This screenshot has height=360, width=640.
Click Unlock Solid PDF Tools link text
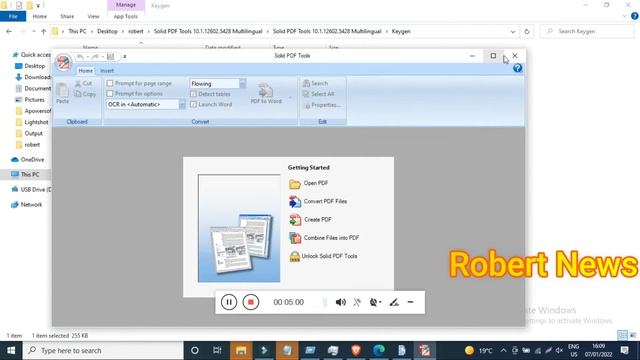(329, 256)
